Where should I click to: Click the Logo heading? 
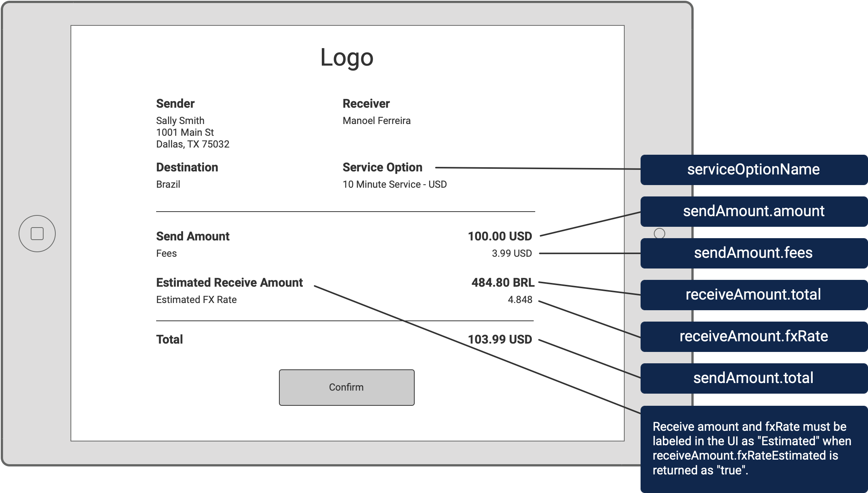[347, 58]
